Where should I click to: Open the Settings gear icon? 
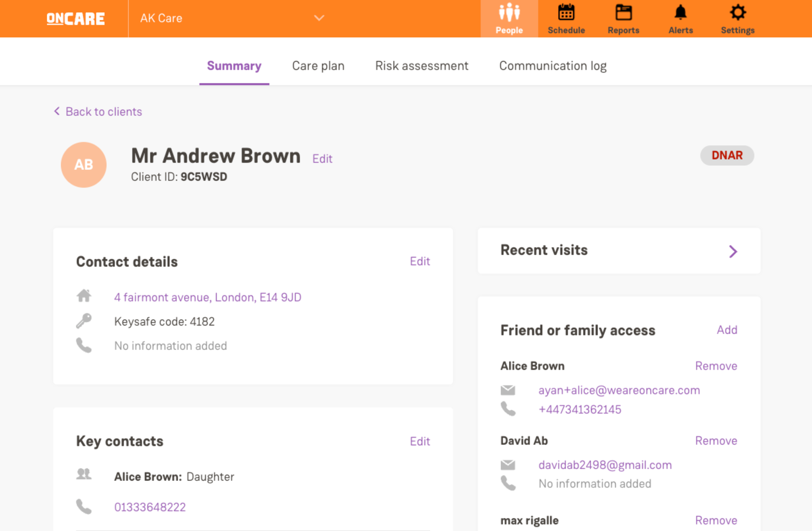pyautogui.click(x=737, y=13)
